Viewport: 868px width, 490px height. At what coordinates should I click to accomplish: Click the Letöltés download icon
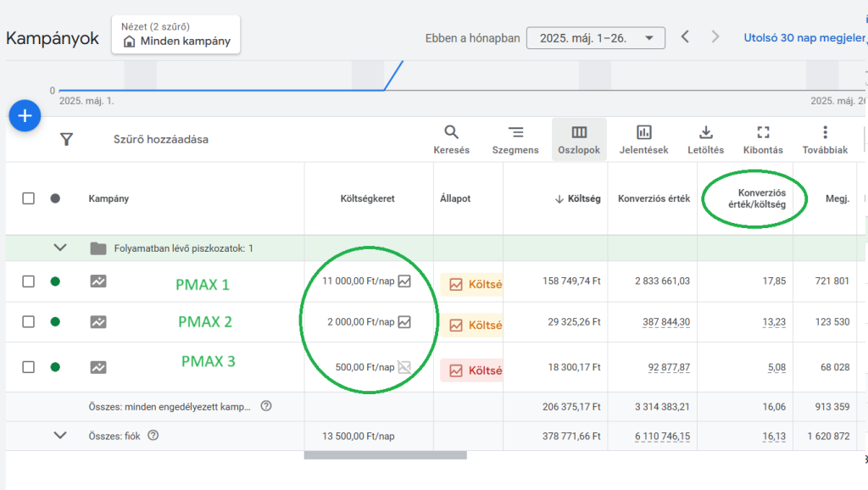(705, 140)
